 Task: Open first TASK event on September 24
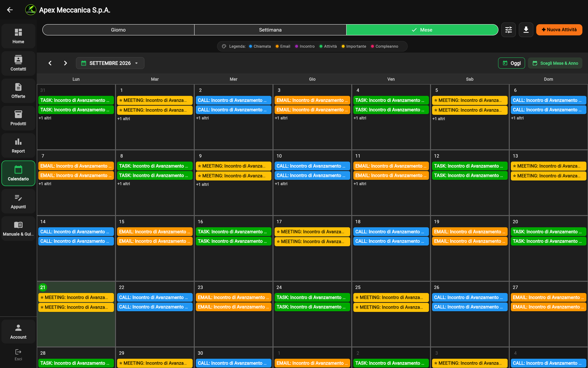[312, 297]
